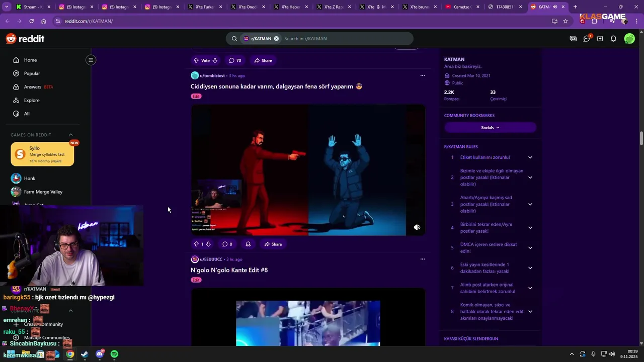Open a new browser tab
This screenshot has width=644, height=362.
[x=575, y=7]
